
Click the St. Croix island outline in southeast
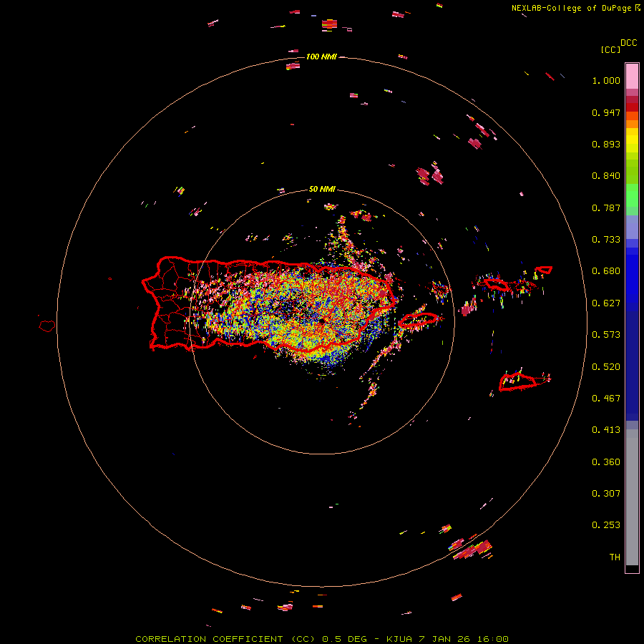[x=517, y=382]
